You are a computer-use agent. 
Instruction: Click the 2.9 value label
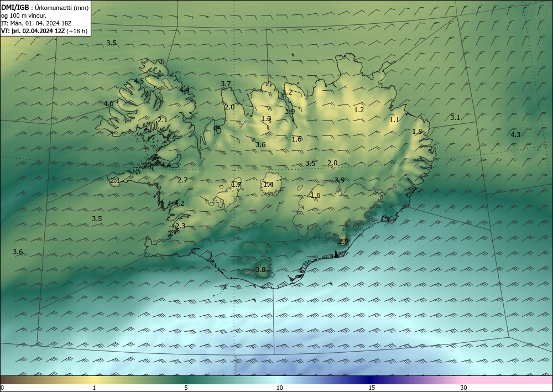coord(343,242)
